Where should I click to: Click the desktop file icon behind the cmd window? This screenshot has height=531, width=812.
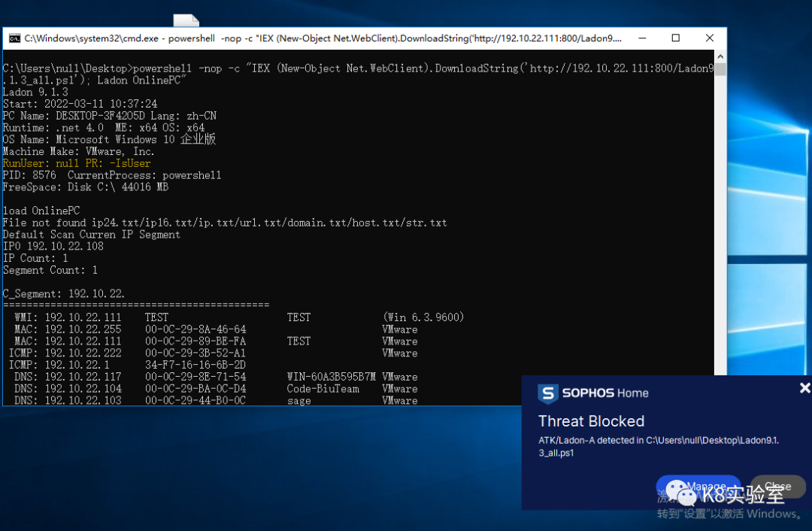coord(186,20)
